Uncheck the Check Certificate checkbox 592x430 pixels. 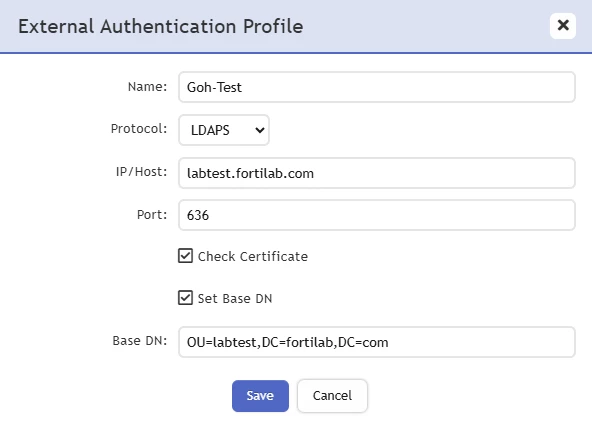click(x=185, y=256)
